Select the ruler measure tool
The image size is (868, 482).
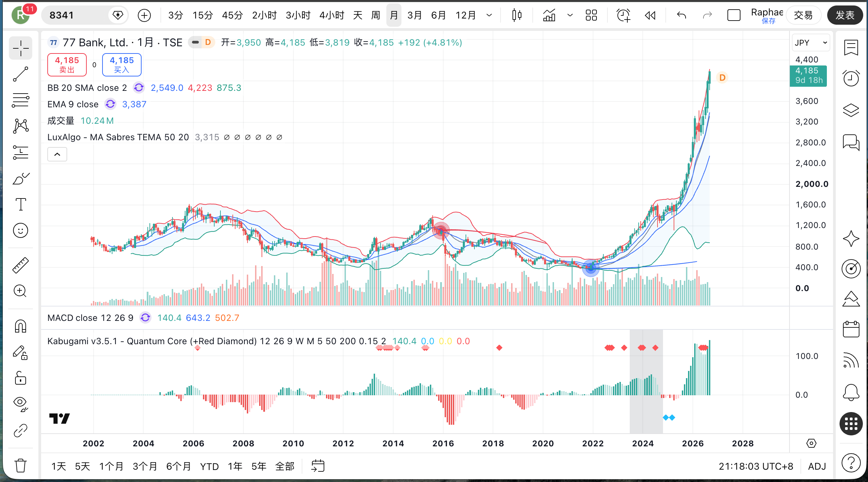click(x=21, y=265)
